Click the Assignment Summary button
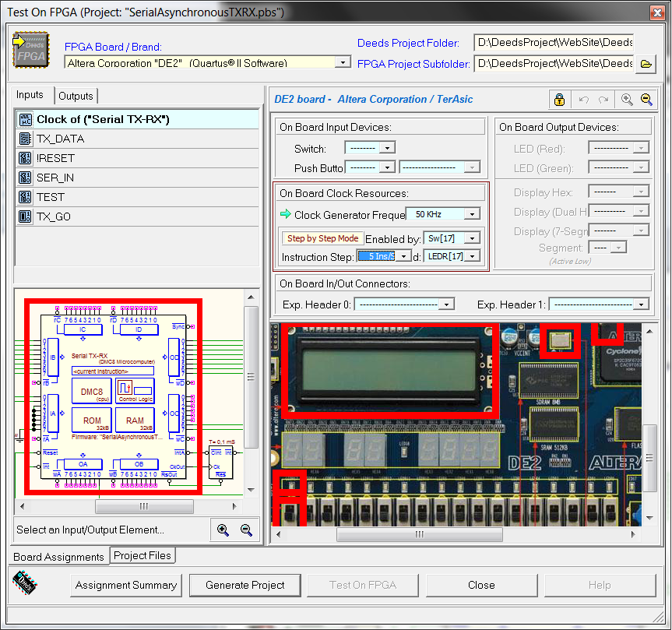 (x=126, y=585)
